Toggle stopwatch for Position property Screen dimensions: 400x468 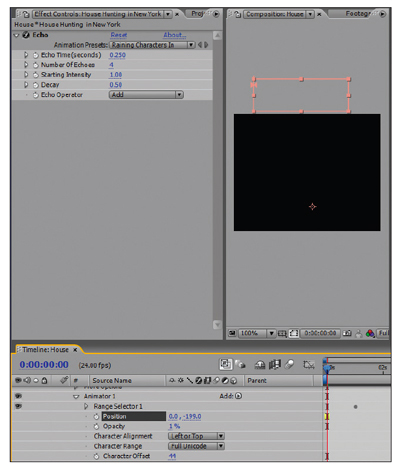coord(96,416)
